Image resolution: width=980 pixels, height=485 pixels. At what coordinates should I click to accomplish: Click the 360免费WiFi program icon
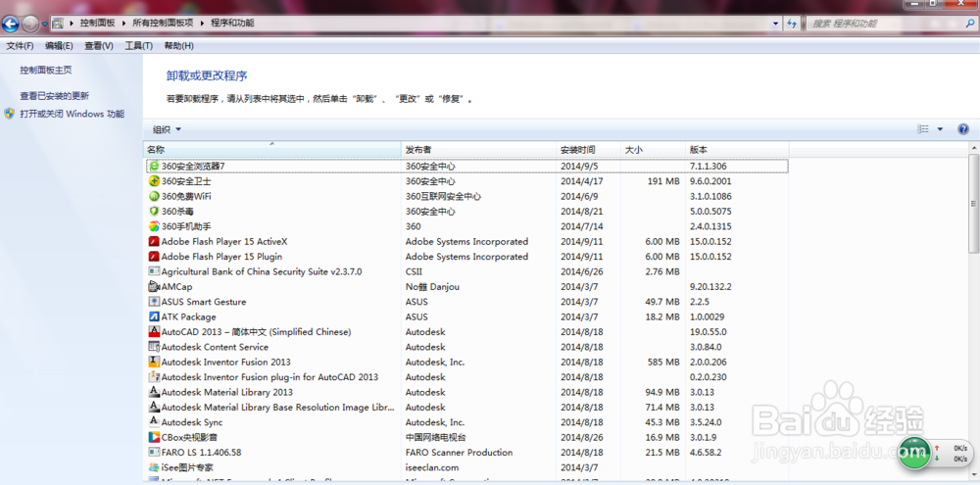(154, 196)
